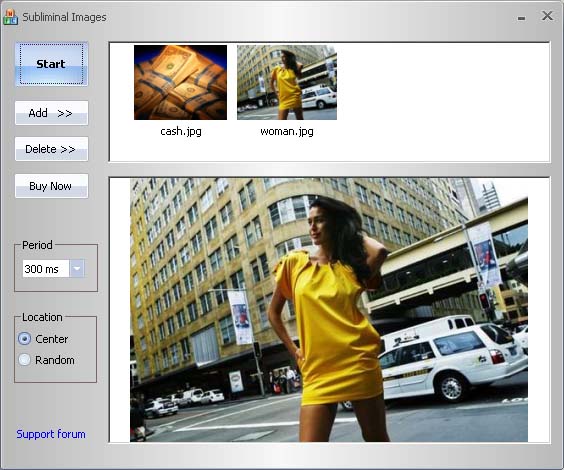This screenshot has height=470, width=564.
Task: Open the Support forum link
Action: (51, 434)
